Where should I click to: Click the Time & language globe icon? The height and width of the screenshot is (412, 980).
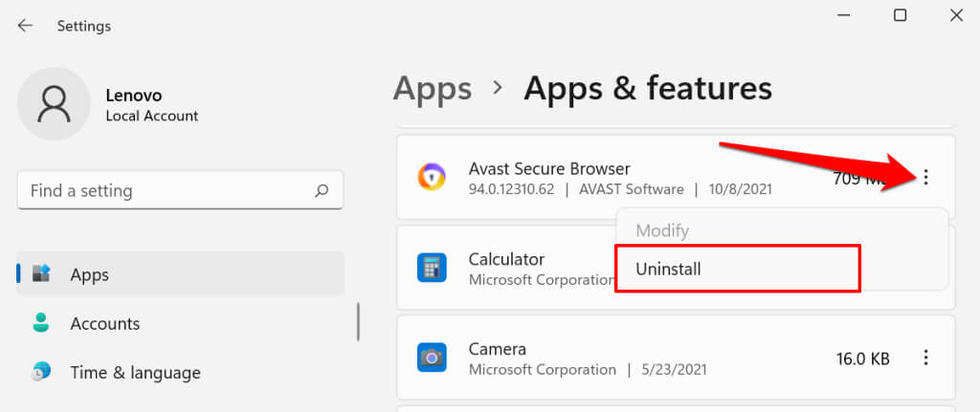click(41, 372)
